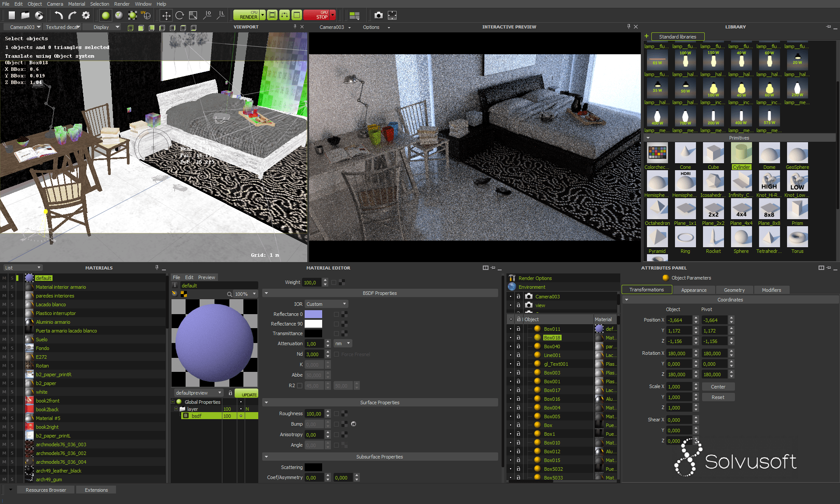Select the Move tool

pyautogui.click(x=166, y=15)
